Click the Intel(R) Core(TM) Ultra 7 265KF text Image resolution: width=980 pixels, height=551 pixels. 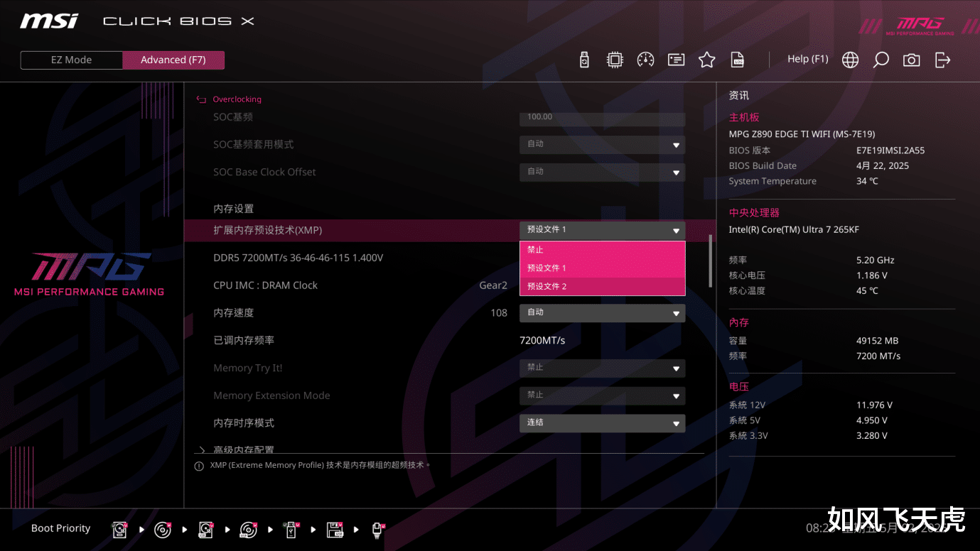coord(794,230)
